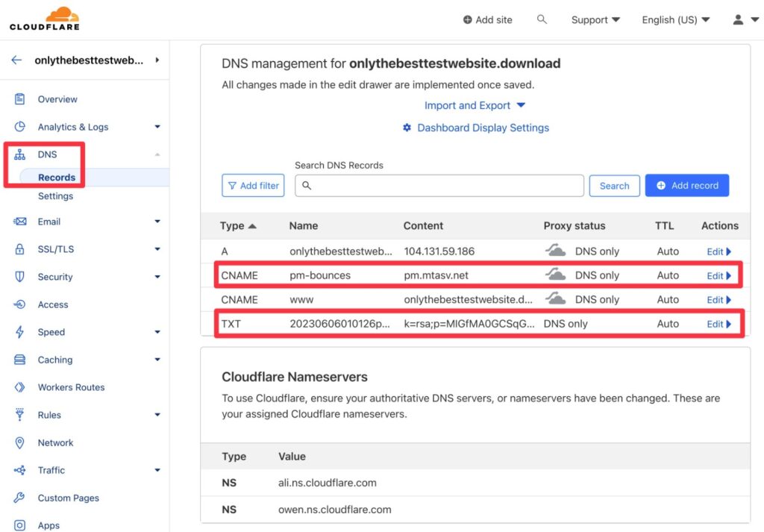This screenshot has height=532, width=764.
Task: Click the Dashboard Display Settings gear icon
Action: [407, 128]
